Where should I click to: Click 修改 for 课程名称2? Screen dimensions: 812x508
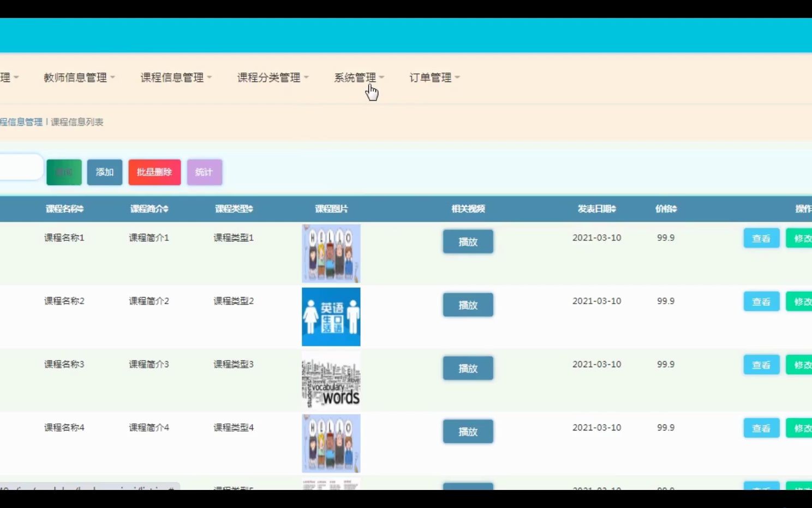coord(799,302)
